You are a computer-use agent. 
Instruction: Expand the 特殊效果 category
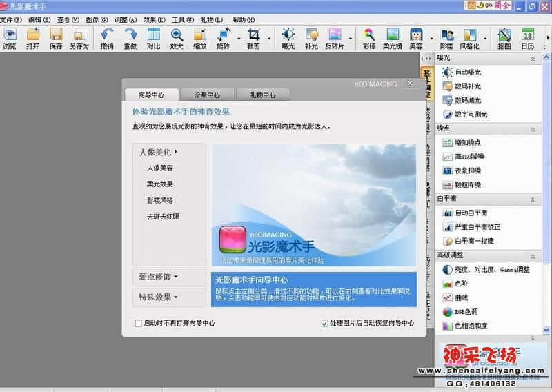coord(169,297)
